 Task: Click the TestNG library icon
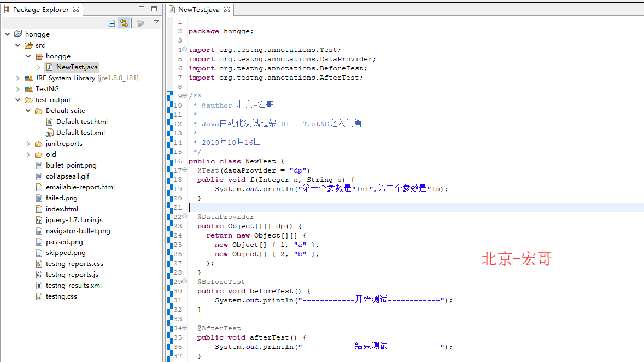(28, 88)
